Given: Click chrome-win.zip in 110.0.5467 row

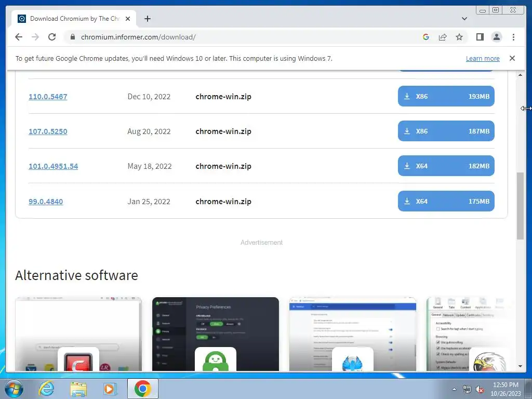Looking at the screenshot, I should [223, 97].
